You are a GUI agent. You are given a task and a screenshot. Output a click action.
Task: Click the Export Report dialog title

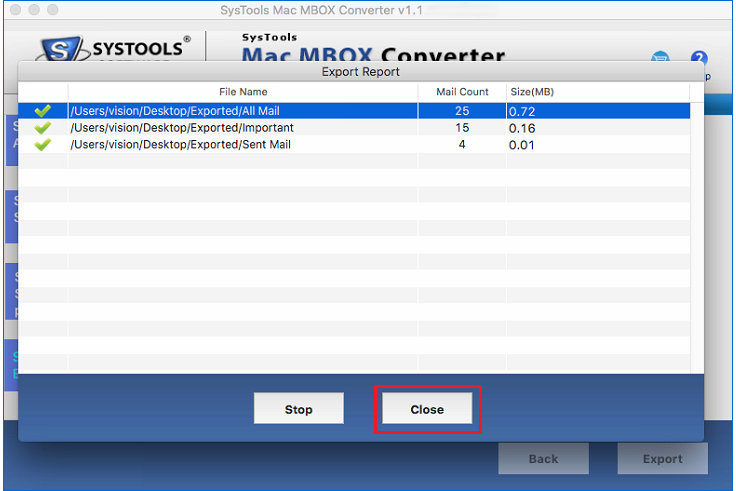click(360, 72)
